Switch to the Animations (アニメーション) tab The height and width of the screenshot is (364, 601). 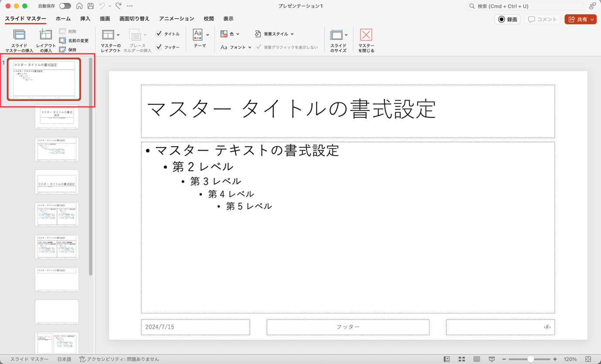pyautogui.click(x=177, y=19)
